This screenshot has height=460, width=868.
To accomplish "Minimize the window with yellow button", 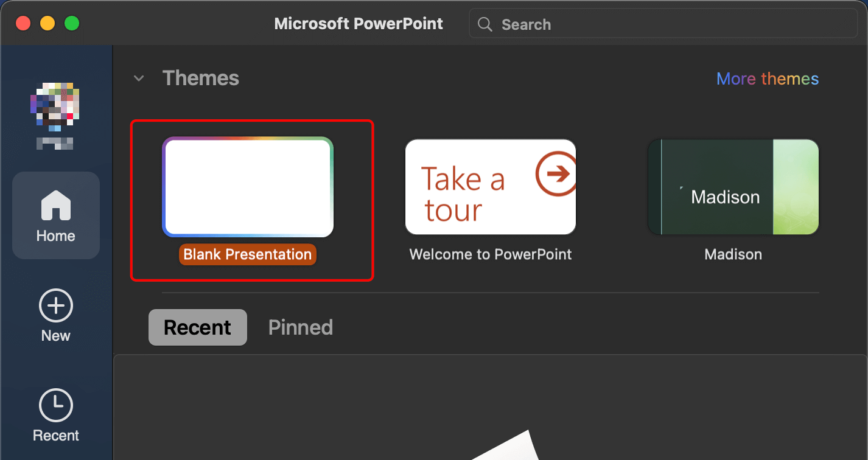I will pyautogui.click(x=47, y=24).
